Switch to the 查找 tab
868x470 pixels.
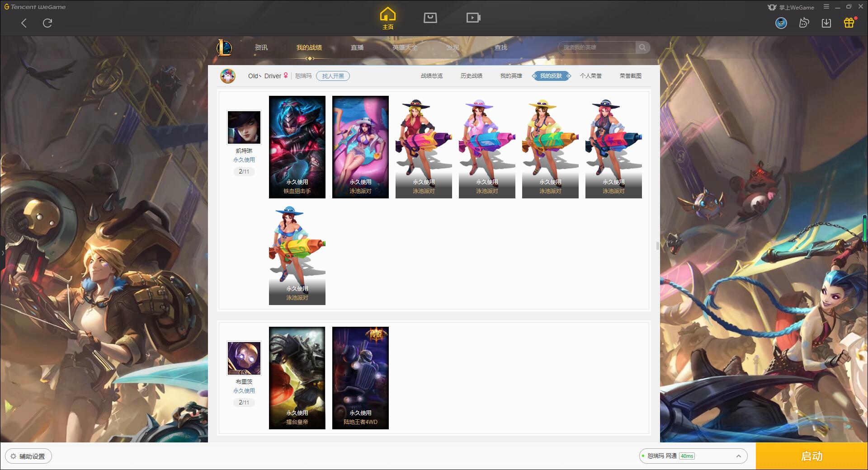click(x=500, y=47)
